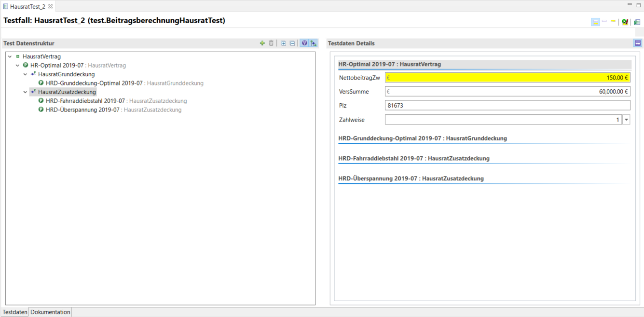
Task: Click the expand all tree icon
Action: 284,43
